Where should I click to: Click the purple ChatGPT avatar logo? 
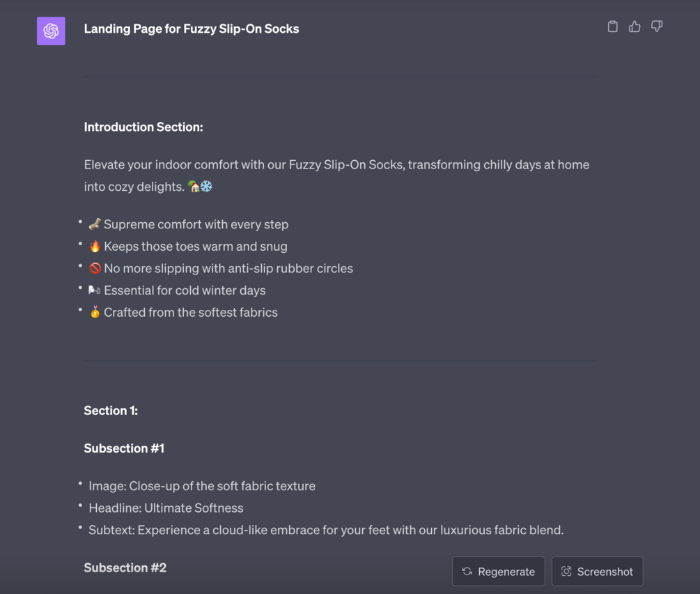click(51, 31)
